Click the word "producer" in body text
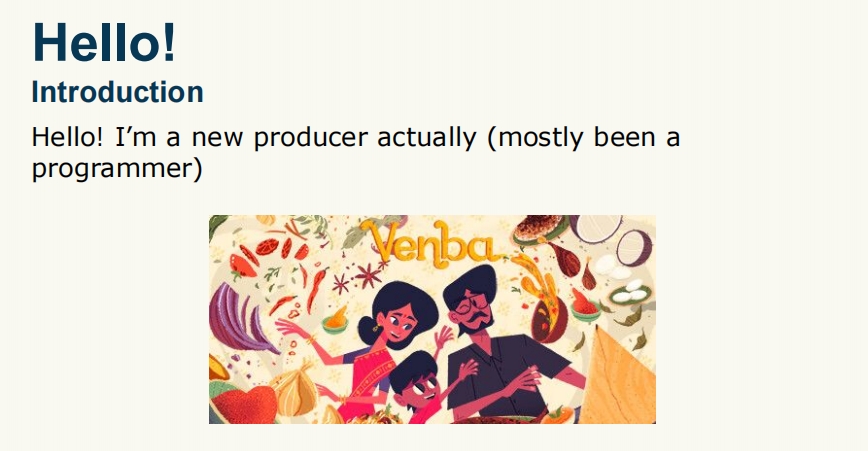Screen dimensions: 868x451 point(311,137)
